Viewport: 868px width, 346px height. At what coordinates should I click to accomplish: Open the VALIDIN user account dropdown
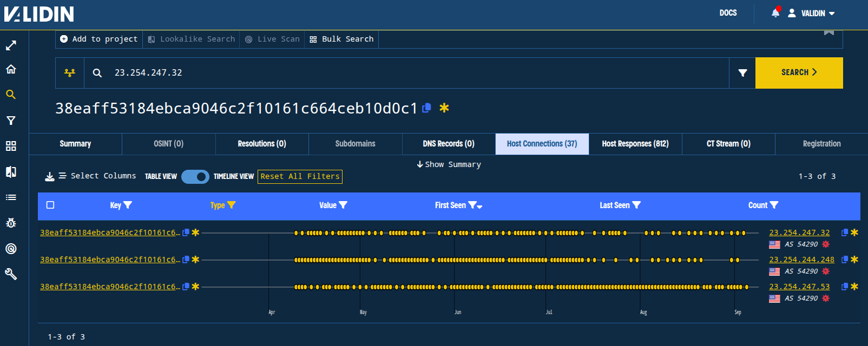tap(811, 13)
